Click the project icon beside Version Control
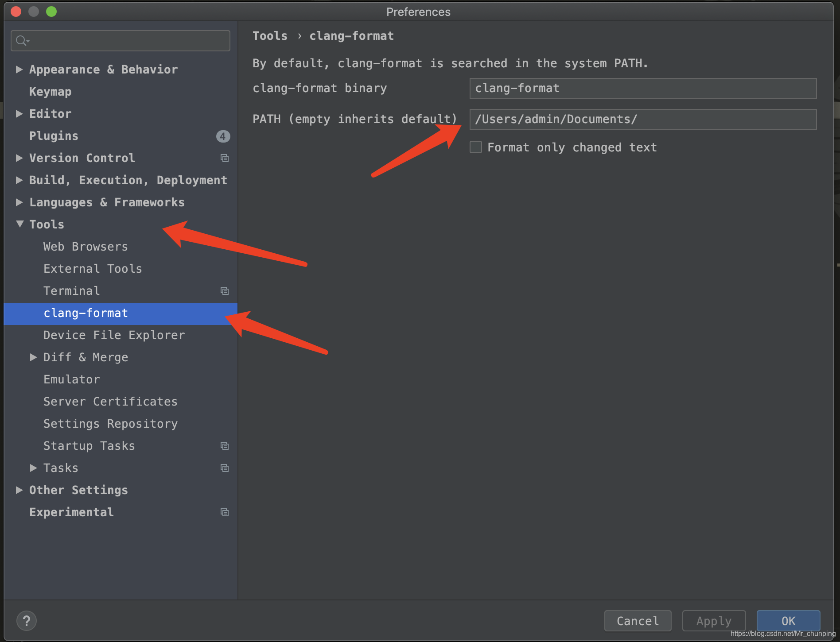Viewport: 840px width, 642px height. tap(225, 158)
